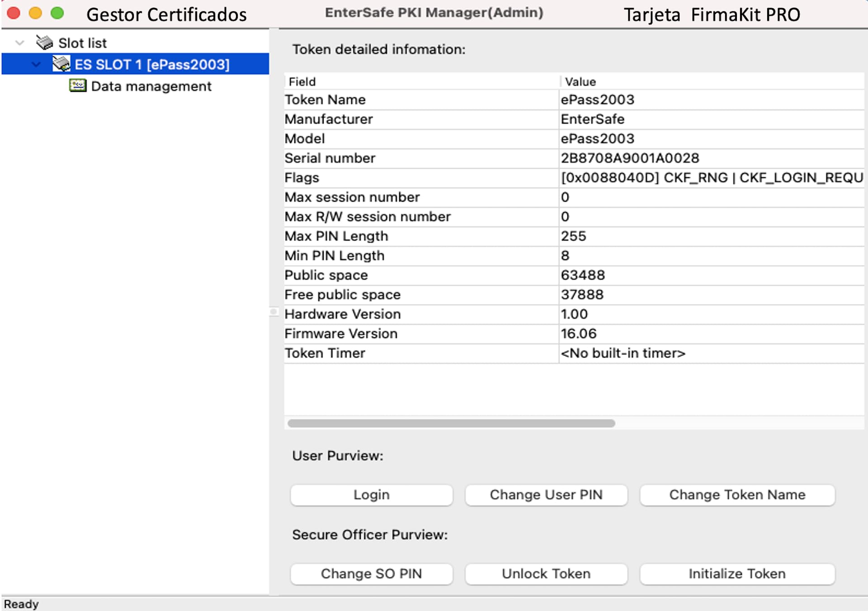Collapse the ES SLOT 1 node chevron

point(37,64)
